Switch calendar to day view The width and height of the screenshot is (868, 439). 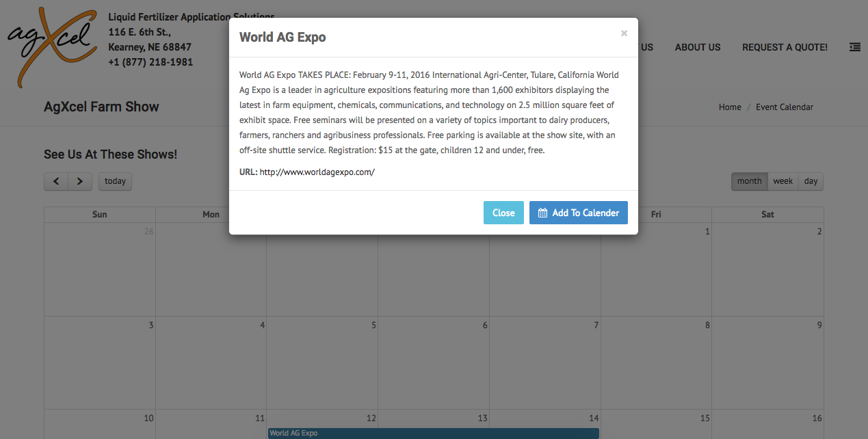tap(811, 181)
